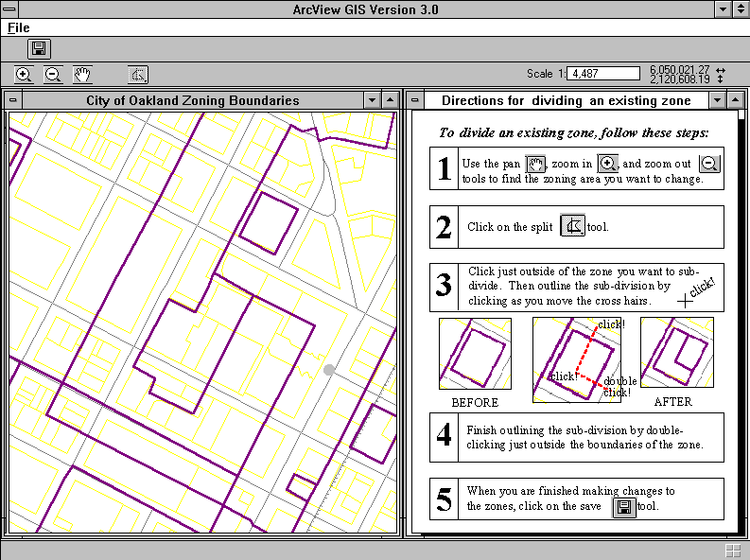Image resolution: width=750 pixels, height=560 pixels.
Task: Click the icon in the bottom status bar corner
Action: click(x=733, y=551)
